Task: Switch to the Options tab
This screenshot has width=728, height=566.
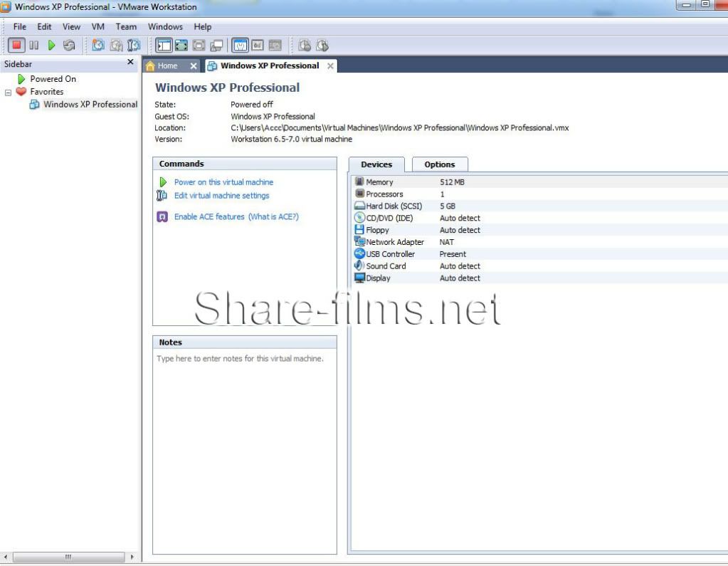Action: tap(440, 164)
